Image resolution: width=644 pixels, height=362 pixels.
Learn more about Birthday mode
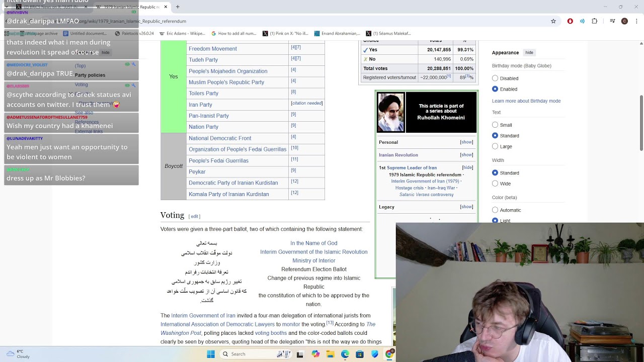526,101
